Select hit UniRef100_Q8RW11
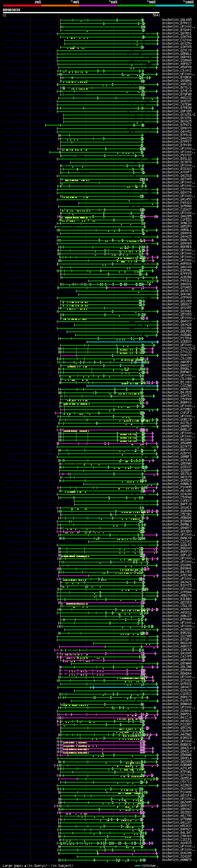The height and width of the screenshot is (868, 197). pos(177,54)
